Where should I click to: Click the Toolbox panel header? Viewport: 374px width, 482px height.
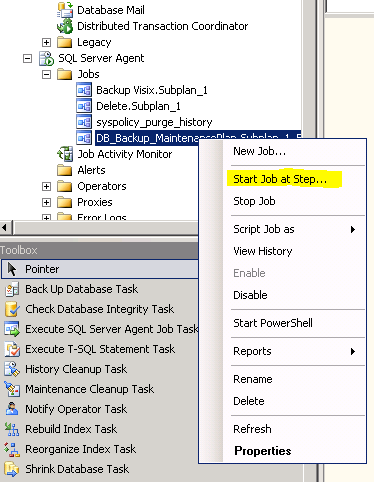pos(99,250)
